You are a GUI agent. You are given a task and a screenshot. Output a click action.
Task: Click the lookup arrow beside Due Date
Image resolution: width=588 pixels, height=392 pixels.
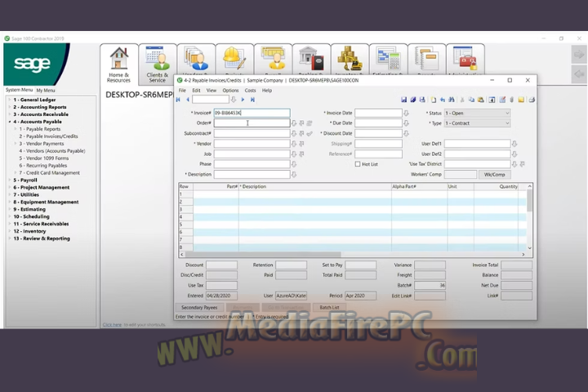[x=406, y=123]
